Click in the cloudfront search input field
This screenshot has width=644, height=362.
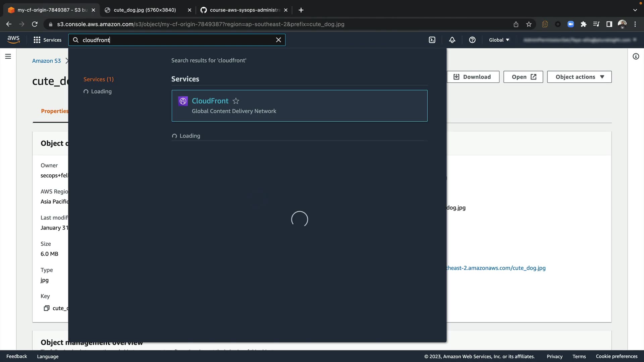174,40
